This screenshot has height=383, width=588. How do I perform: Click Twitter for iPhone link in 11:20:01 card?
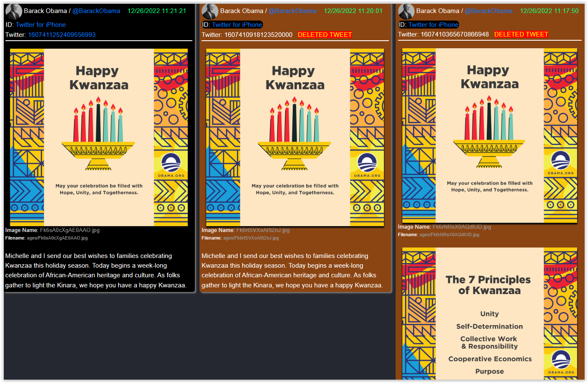[x=237, y=25]
